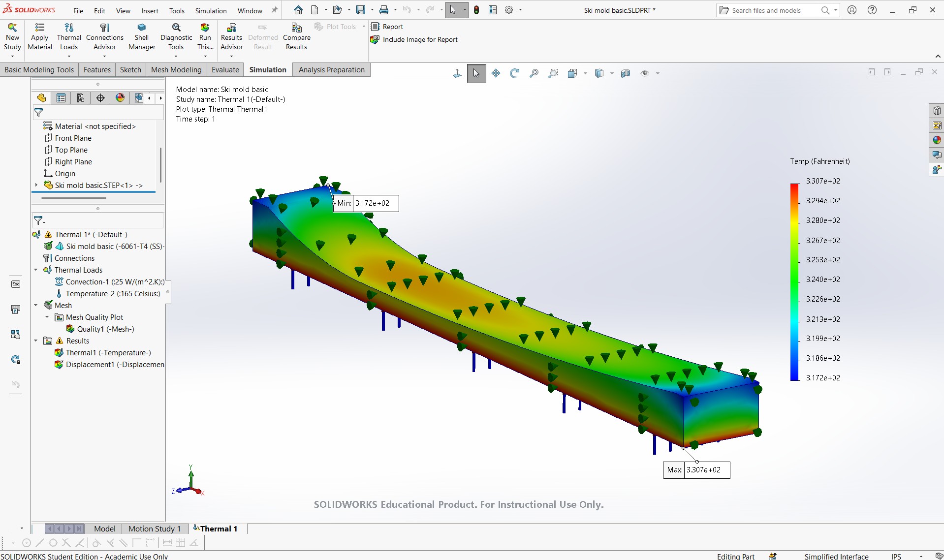Expand Ski mold basic.STEP<1> node
Screen dimensions: 944x560
[36, 185]
